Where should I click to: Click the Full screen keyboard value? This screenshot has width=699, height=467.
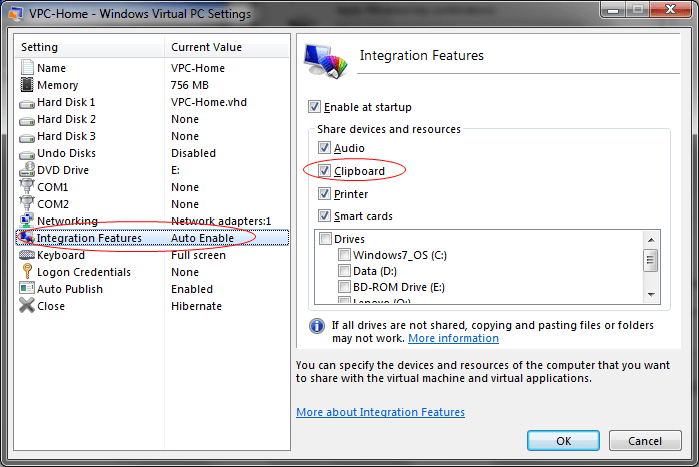point(198,255)
